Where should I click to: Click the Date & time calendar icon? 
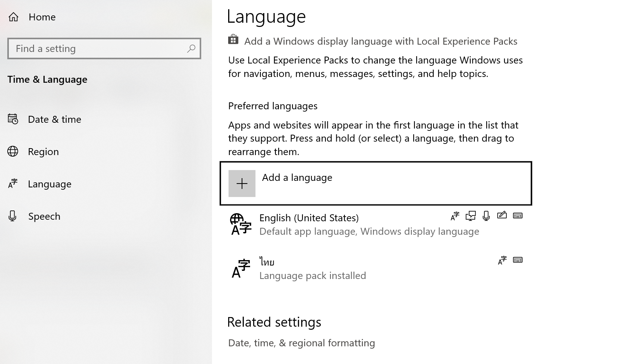tap(13, 119)
